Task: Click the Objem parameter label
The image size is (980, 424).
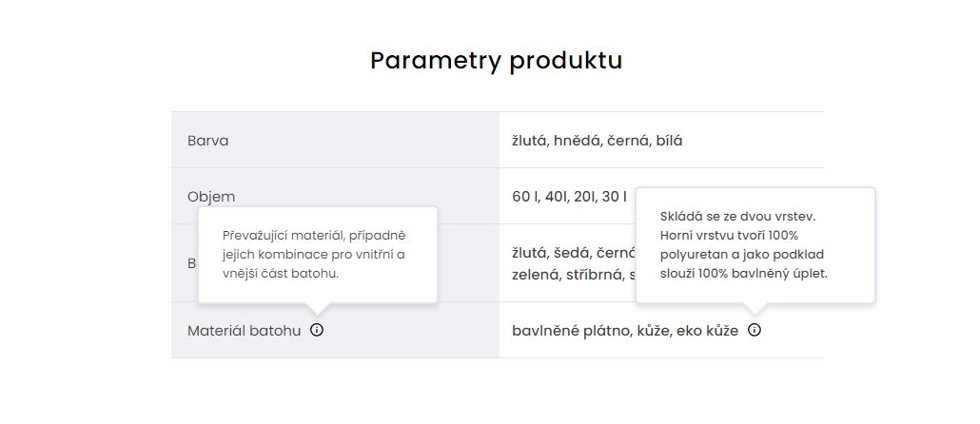Action: click(x=211, y=197)
